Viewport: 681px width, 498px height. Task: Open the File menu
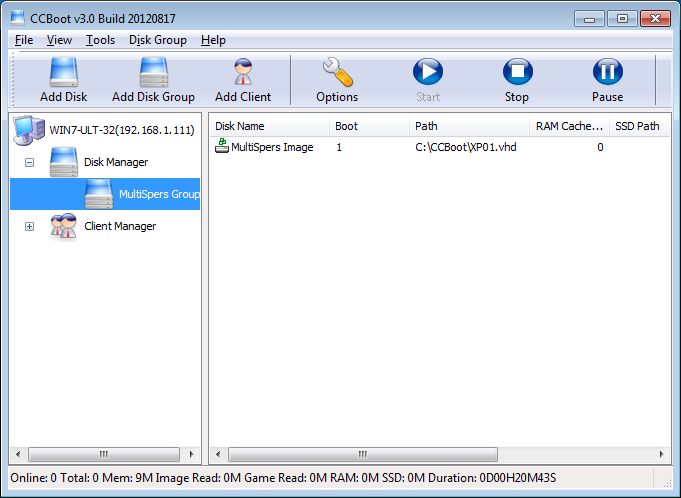24,40
